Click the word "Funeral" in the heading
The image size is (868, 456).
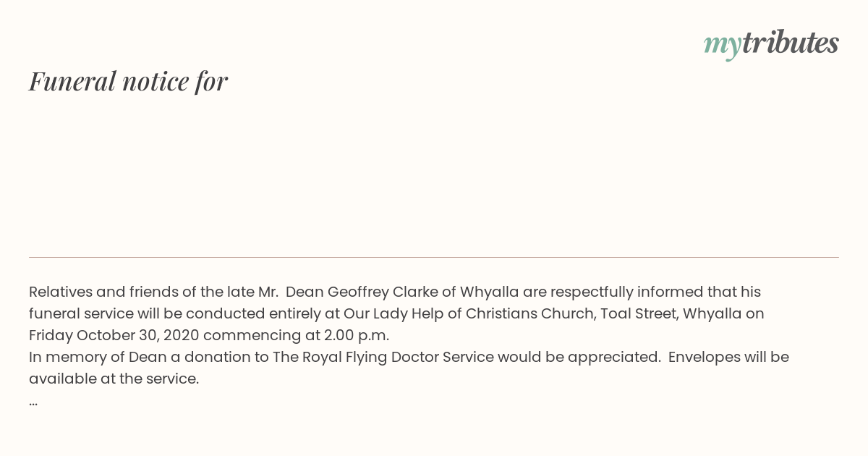[x=72, y=81]
